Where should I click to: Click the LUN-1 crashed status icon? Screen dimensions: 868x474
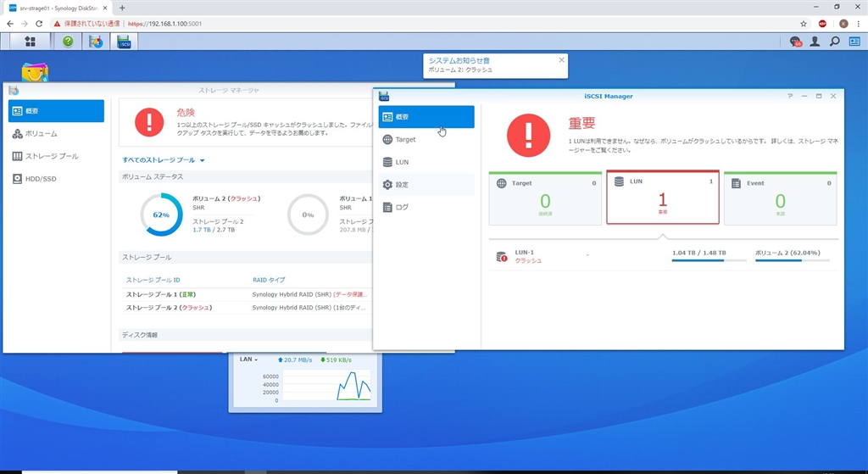pyautogui.click(x=502, y=257)
